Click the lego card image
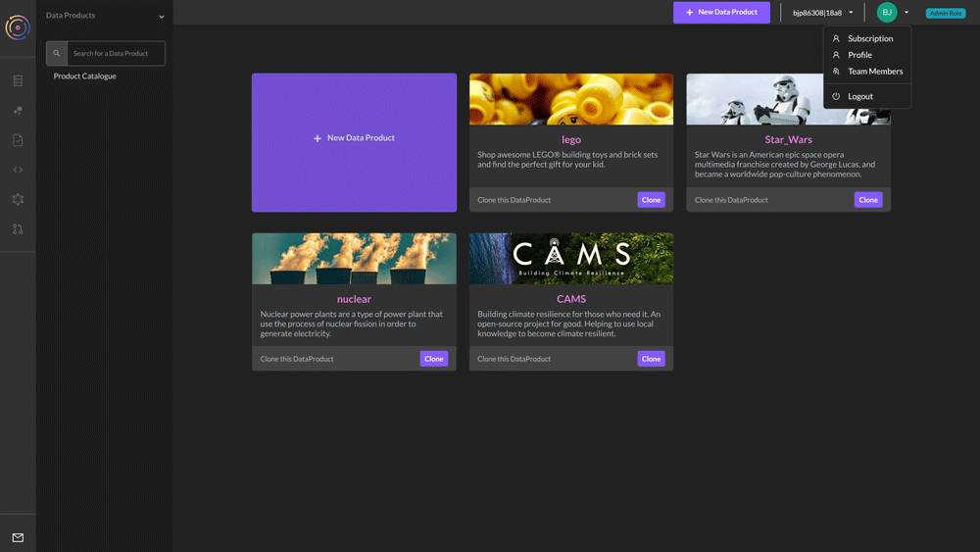 [x=571, y=99]
